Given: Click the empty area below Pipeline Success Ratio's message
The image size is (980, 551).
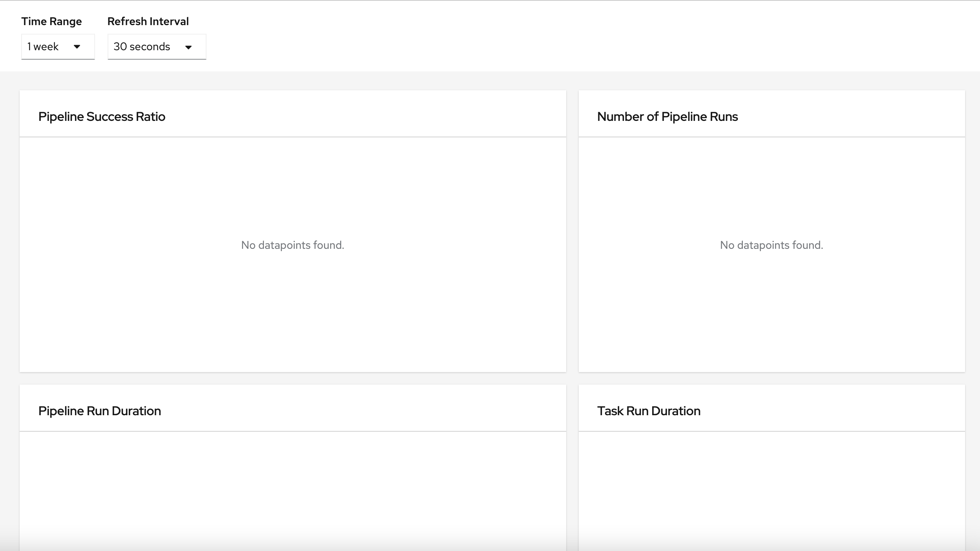Looking at the screenshot, I should point(293,314).
